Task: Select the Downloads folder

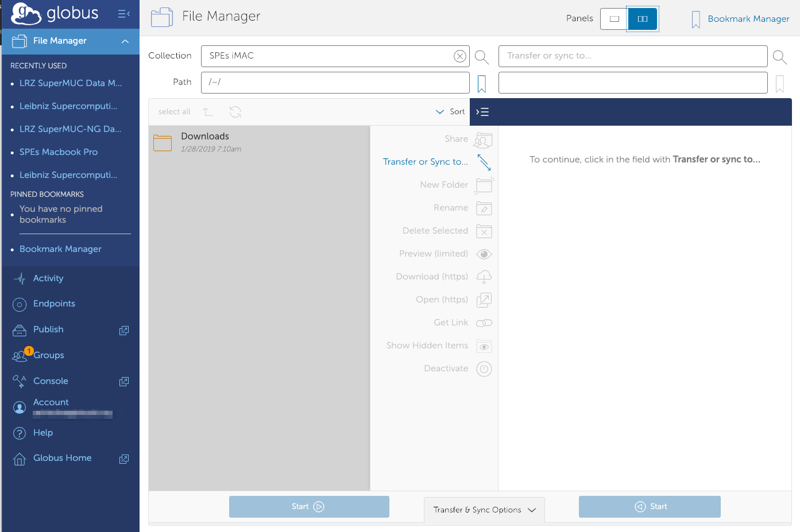Action: click(x=205, y=137)
